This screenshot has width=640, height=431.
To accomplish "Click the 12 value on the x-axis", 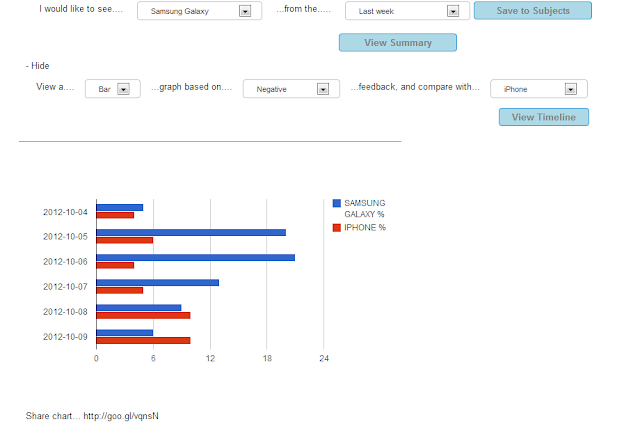I will coord(210,358).
